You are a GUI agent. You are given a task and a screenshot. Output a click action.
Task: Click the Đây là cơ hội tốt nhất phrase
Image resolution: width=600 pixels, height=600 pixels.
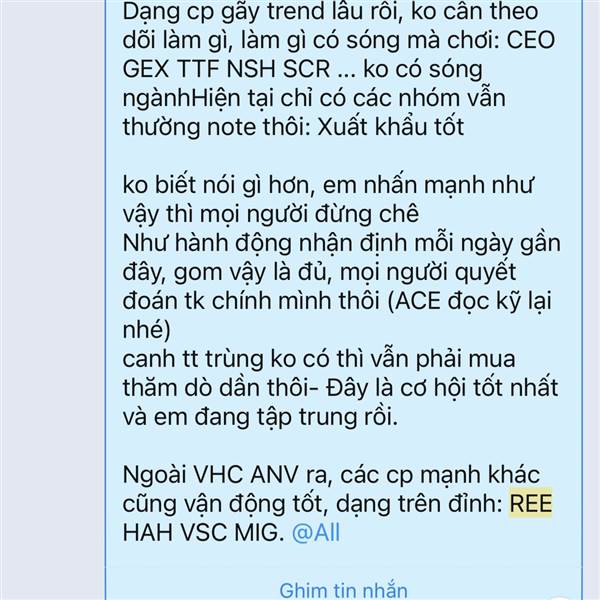point(442,388)
